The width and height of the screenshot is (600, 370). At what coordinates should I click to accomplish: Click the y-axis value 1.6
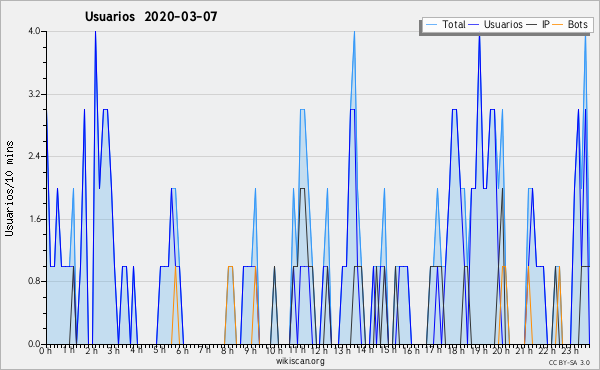(34, 219)
